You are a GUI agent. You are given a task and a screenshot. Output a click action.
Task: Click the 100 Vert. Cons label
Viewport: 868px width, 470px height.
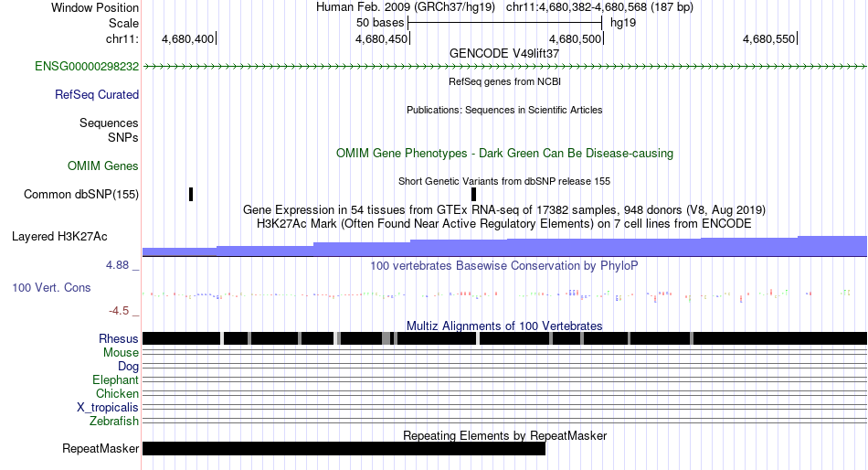pyautogui.click(x=51, y=288)
